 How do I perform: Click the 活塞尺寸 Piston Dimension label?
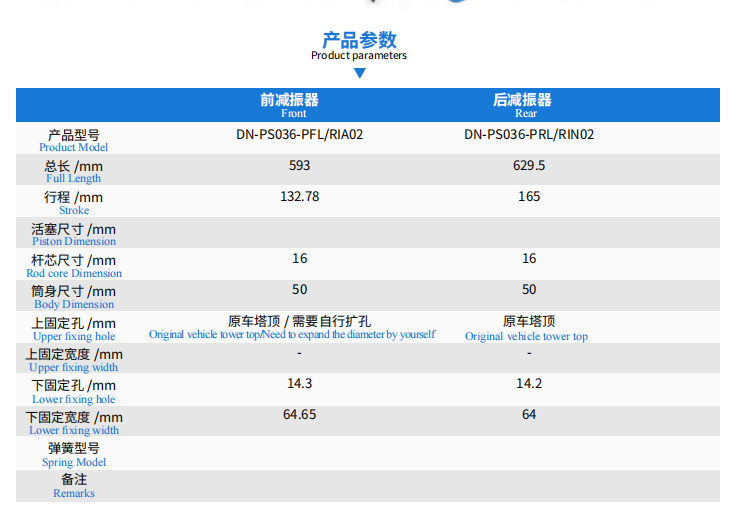coord(74,234)
